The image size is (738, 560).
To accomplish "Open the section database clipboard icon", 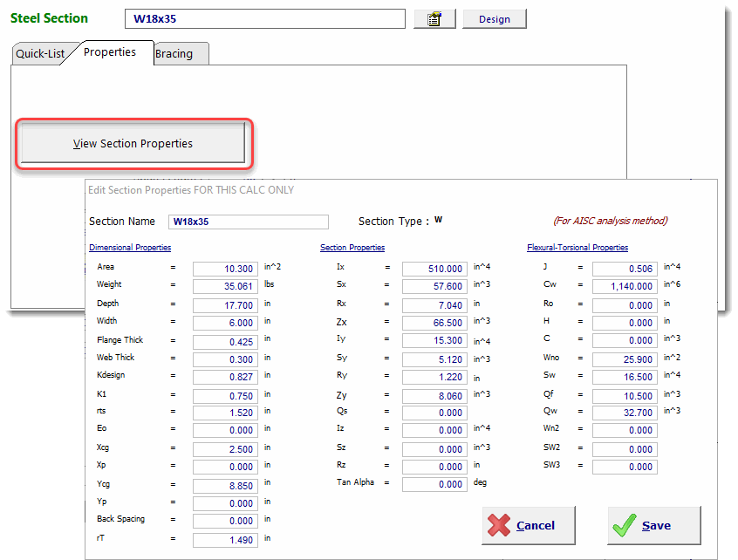I will 434,19.
